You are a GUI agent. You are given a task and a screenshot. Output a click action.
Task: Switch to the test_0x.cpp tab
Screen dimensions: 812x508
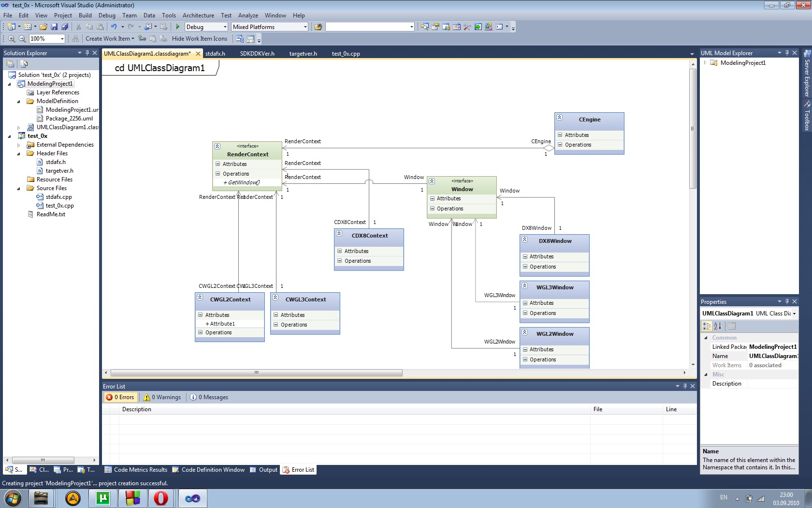[x=346, y=54]
